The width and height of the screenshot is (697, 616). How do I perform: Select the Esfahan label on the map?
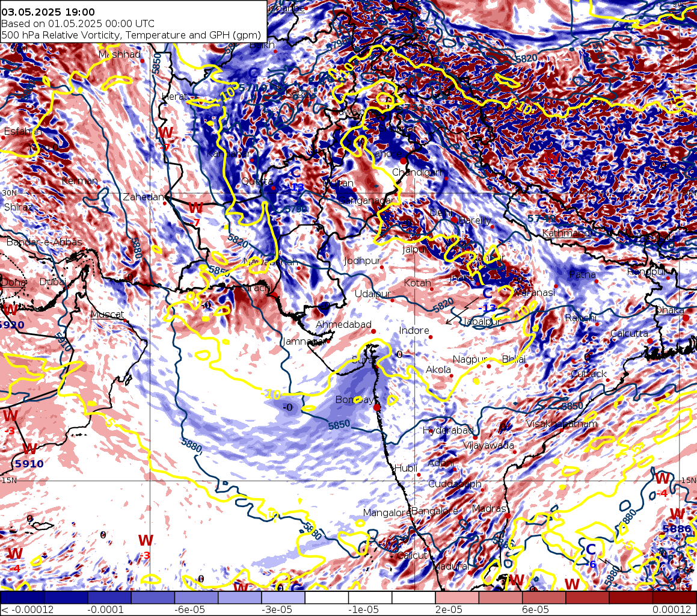pyautogui.click(x=23, y=132)
